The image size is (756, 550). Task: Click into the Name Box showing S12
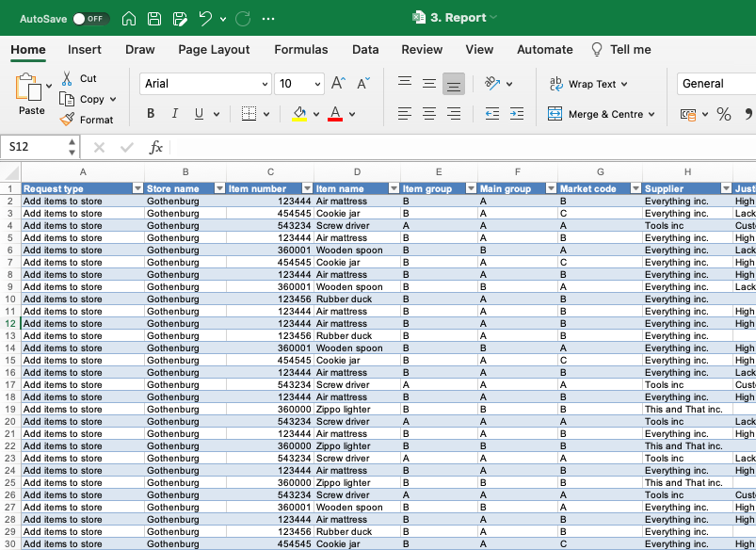click(x=34, y=148)
